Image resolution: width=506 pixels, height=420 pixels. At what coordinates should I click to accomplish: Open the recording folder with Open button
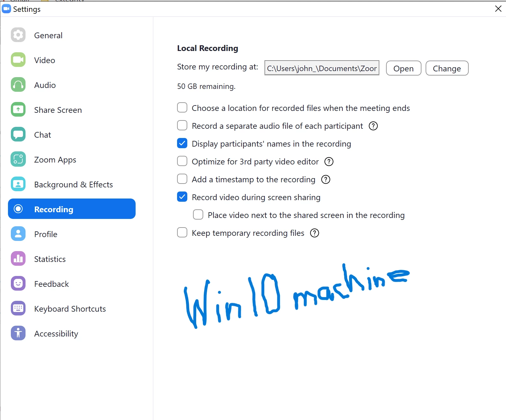(x=404, y=68)
